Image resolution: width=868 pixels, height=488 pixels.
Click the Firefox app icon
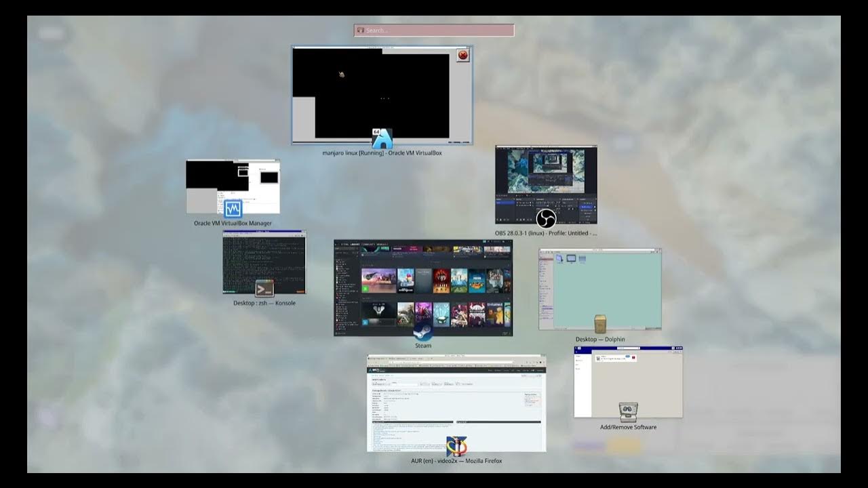[456, 447]
